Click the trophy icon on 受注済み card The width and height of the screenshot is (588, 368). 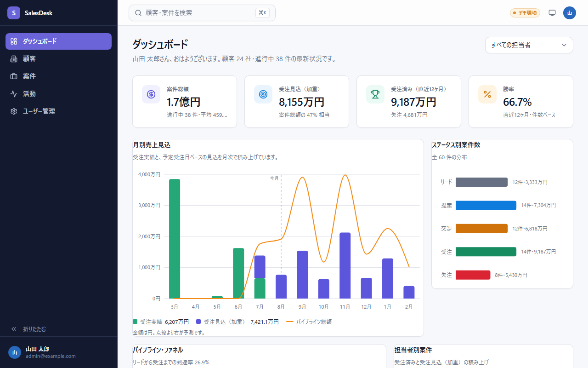[x=375, y=94]
